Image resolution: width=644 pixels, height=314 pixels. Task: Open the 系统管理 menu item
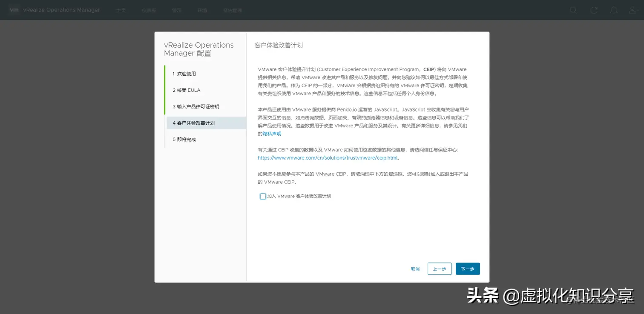[232, 10]
